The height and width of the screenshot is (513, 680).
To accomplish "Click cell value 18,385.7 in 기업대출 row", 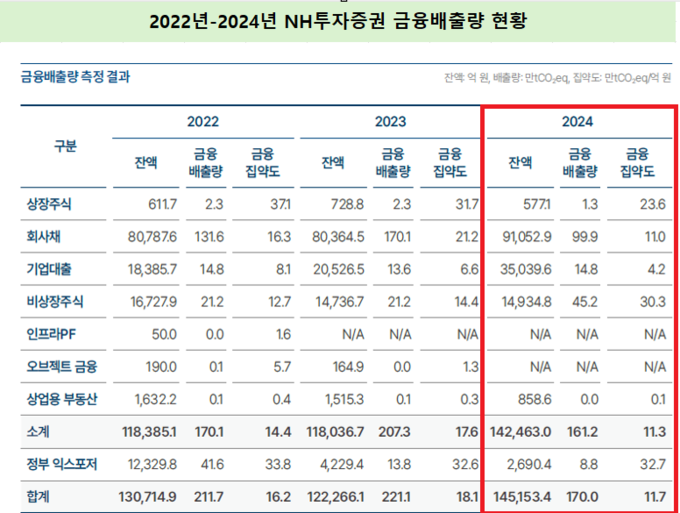I will [x=152, y=270].
